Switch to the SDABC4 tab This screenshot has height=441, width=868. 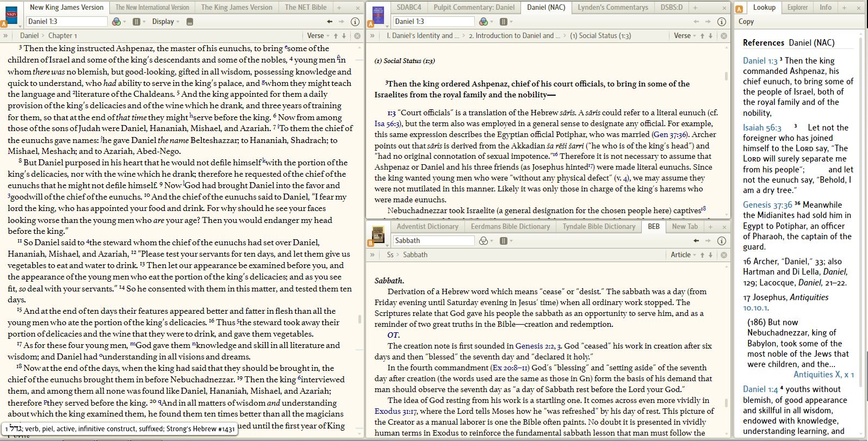(409, 8)
